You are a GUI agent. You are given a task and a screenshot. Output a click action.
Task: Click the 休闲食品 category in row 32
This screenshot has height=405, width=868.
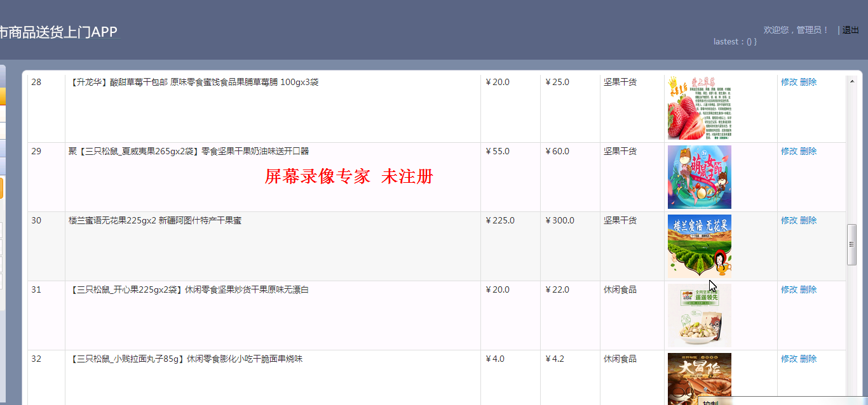point(620,359)
